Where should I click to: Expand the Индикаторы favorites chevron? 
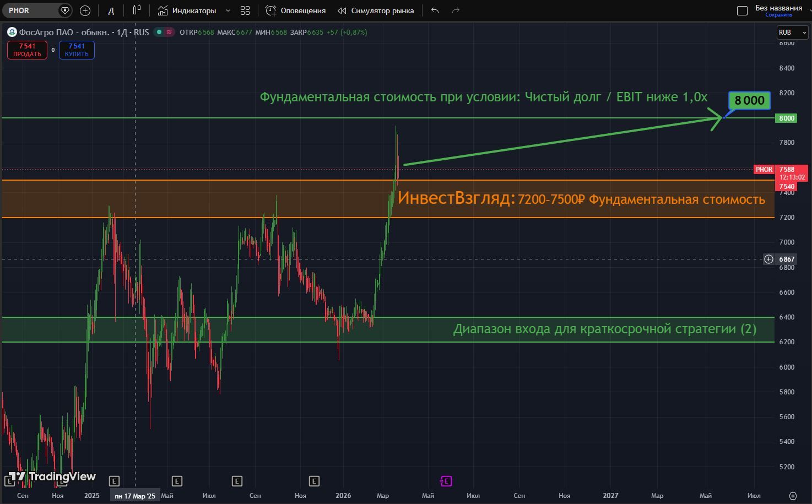[x=228, y=10]
